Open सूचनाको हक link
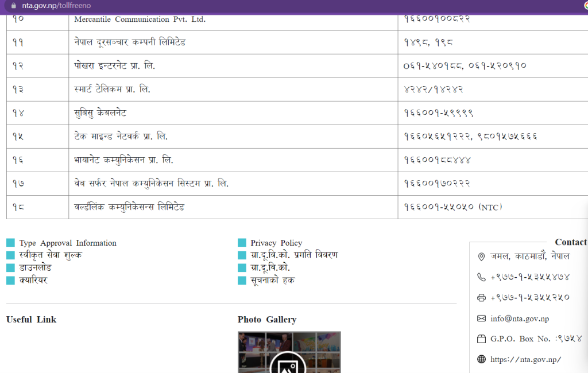 [273, 280]
